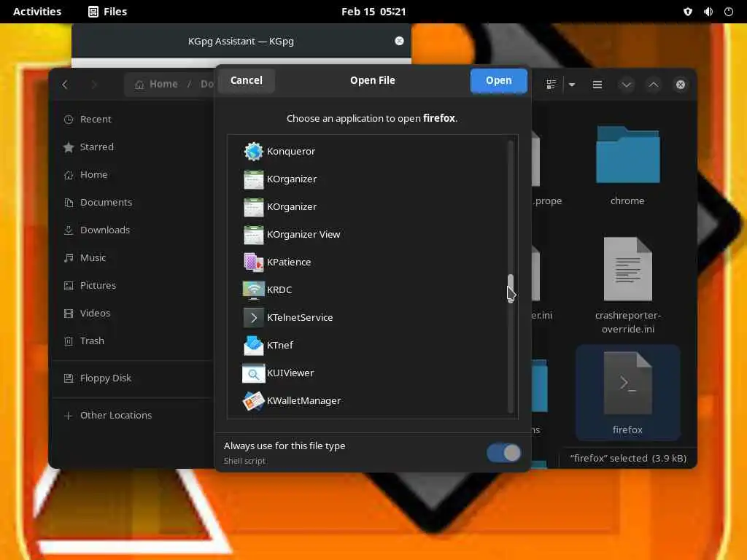Expand view options dropdown arrow
747x560 pixels.
[x=572, y=85]
